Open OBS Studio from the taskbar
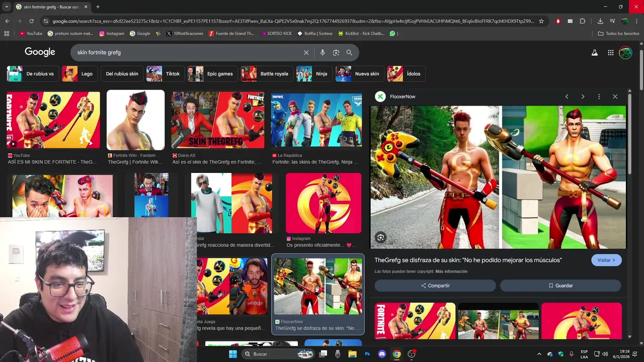644x362 pixels. (412, 354)
